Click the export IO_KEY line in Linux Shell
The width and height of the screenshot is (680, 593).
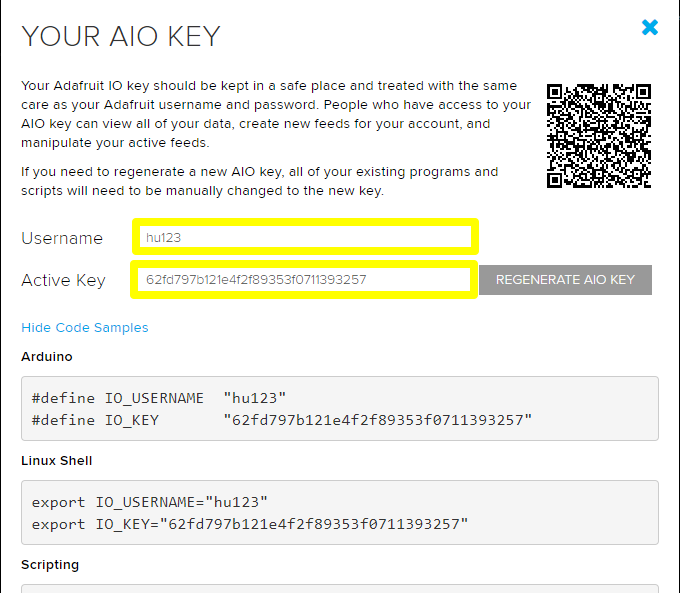pos(250,524)
